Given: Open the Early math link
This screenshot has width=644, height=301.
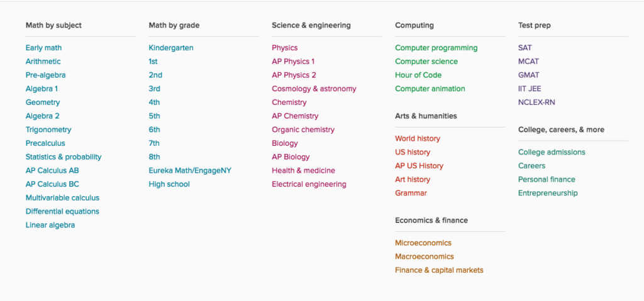Looking at the screenshot, I should pyautogui.click(x=43, y=48).
